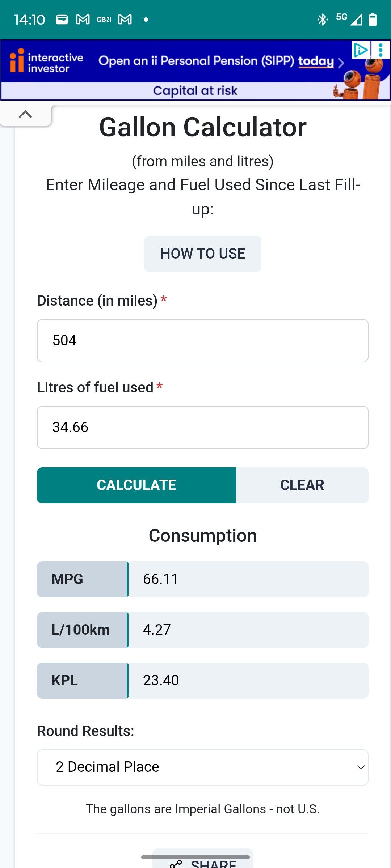This screenshot has width=391, height=868.
Task: Tap the AdChoices triangle icon
Action: (360, 50)
